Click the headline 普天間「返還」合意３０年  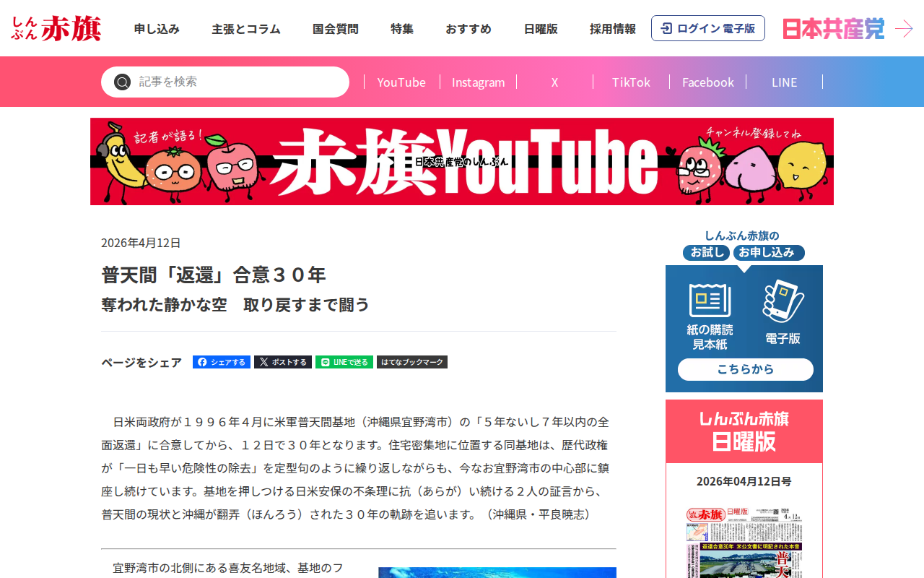pyautogui.click(x=214, y=275)
